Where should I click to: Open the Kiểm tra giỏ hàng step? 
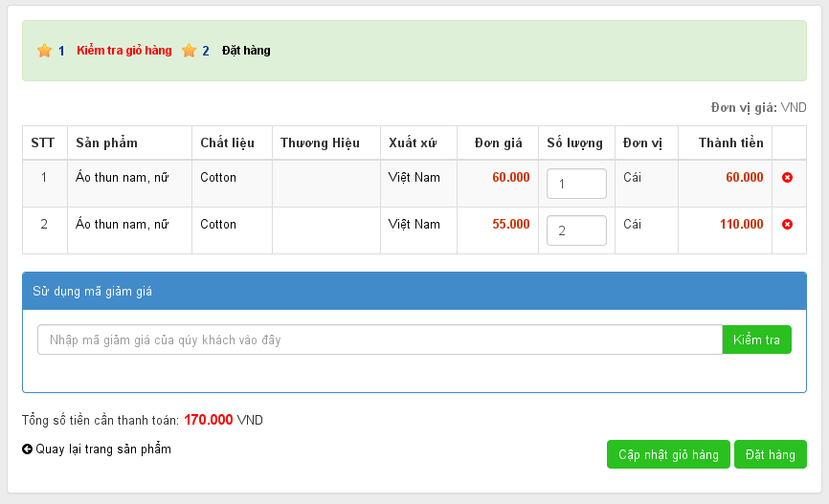coord(124,50)
